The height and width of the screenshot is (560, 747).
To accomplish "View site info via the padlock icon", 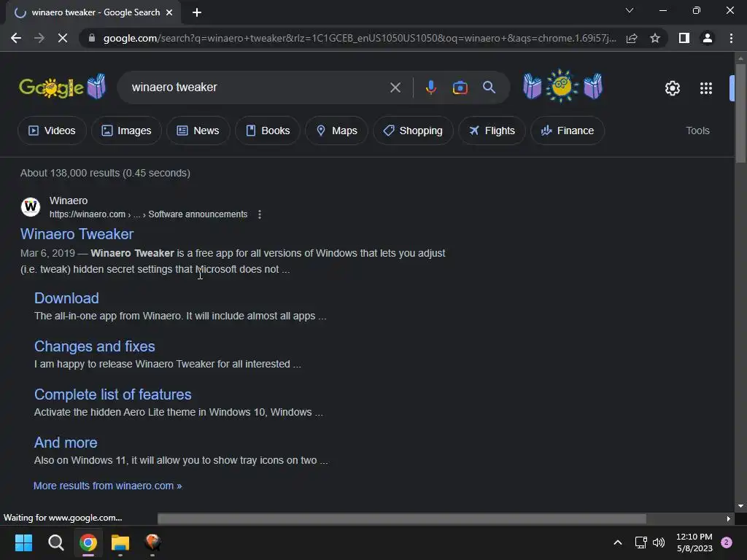I will [92, 38].
